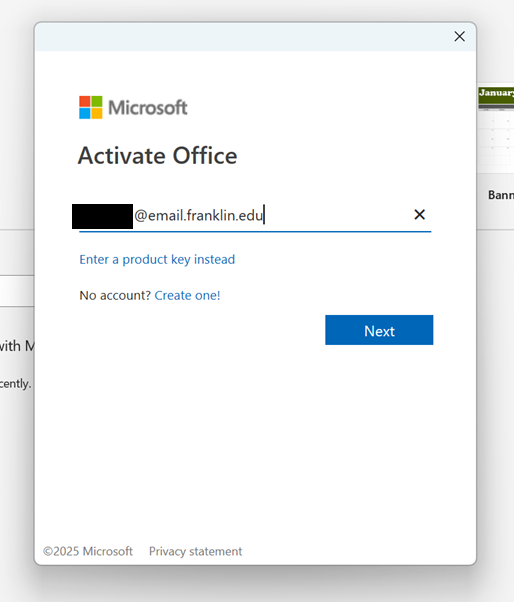Image resolution: width=514 pixels, height=602 pixels.
Task: Click the "No account?" text
Action: click(115, 295)
